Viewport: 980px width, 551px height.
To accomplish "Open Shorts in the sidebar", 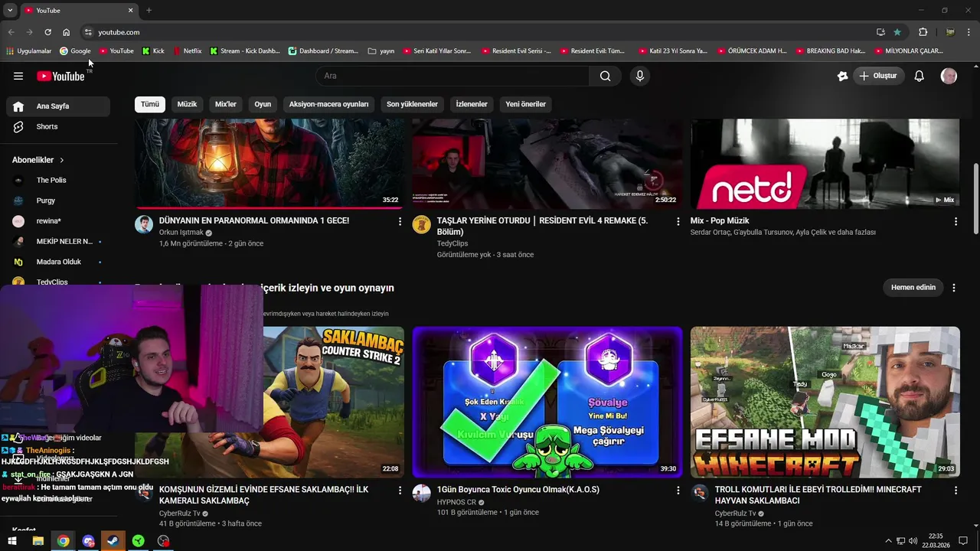I will click(58, 126).
